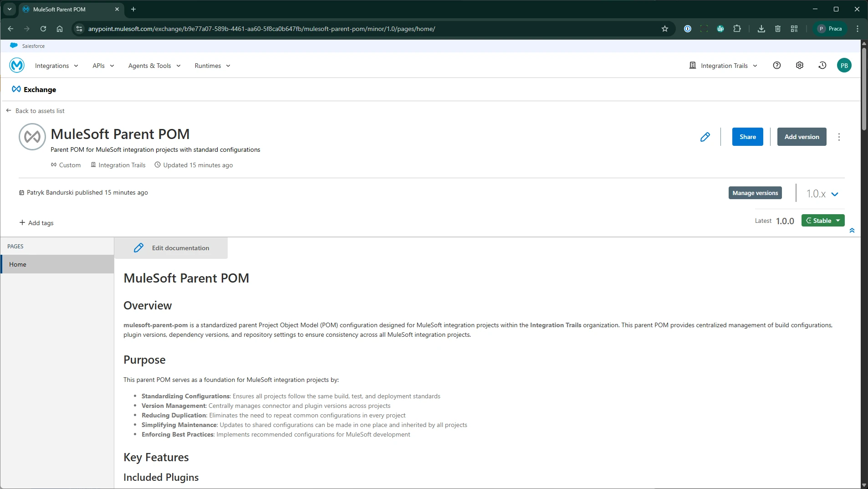
Task: Go back to the previous browser page
Action: 10,29
